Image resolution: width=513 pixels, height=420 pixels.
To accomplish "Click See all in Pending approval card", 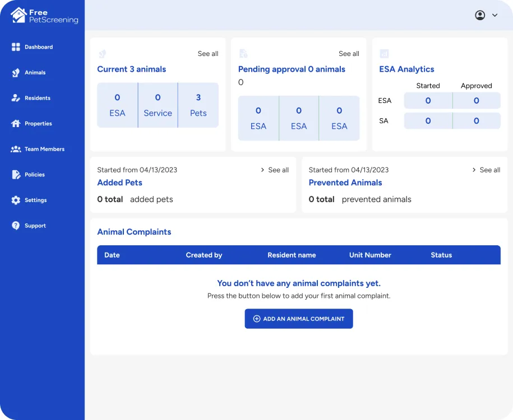I will click(x=349, y=54).
